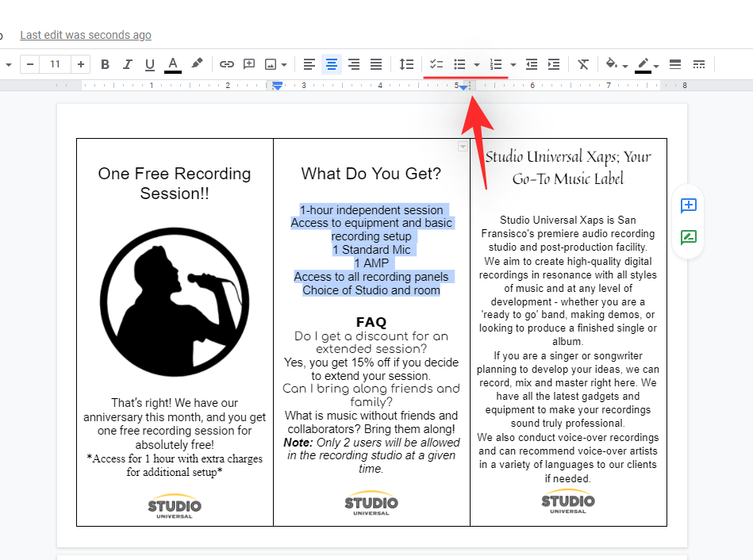Open the text color picker
753x560 pixels.
[173, 64]
